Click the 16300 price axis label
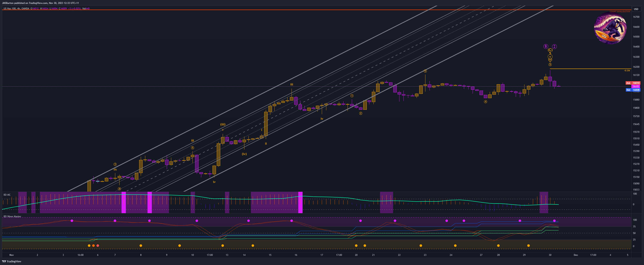This screenshot has width=644, height=265. 636,57
